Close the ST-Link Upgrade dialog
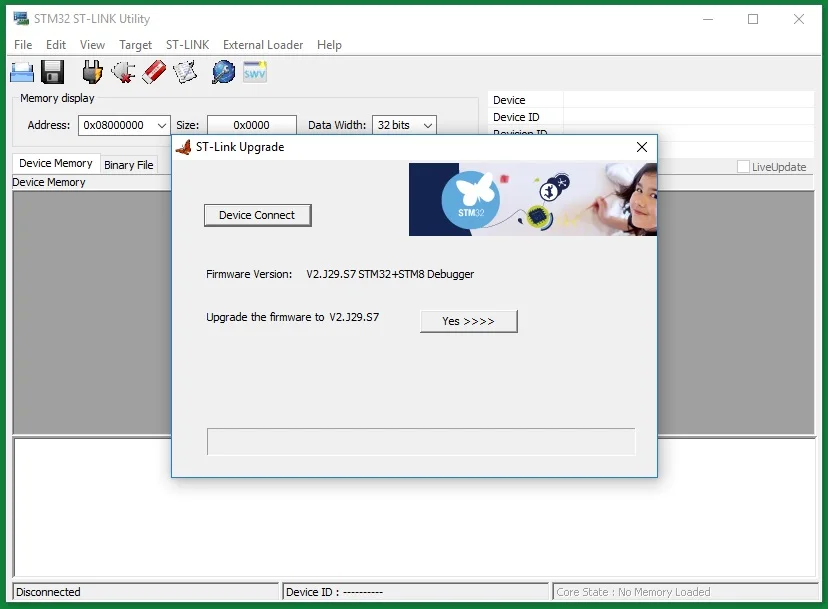 click(x=642, y=147)
